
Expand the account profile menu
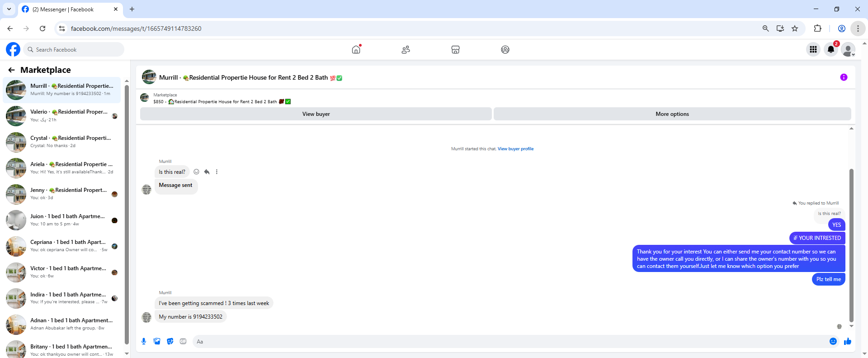849,49
